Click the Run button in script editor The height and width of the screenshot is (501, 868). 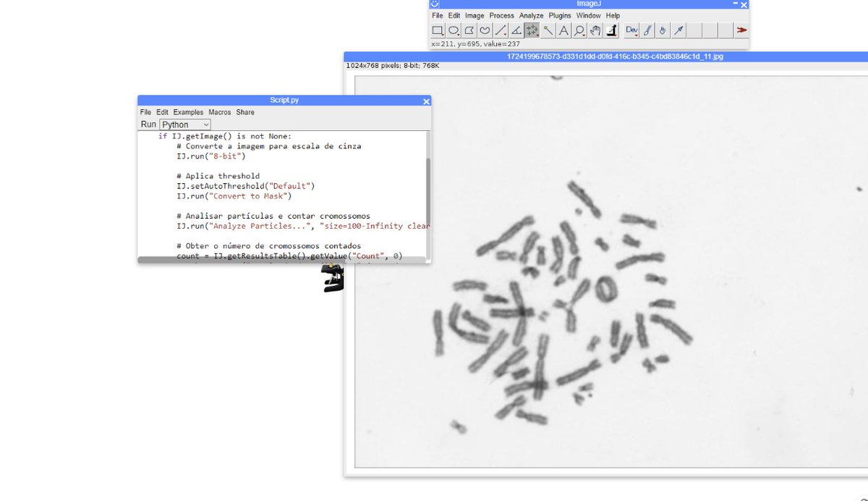pyautogui.click(x=148, y=125)
